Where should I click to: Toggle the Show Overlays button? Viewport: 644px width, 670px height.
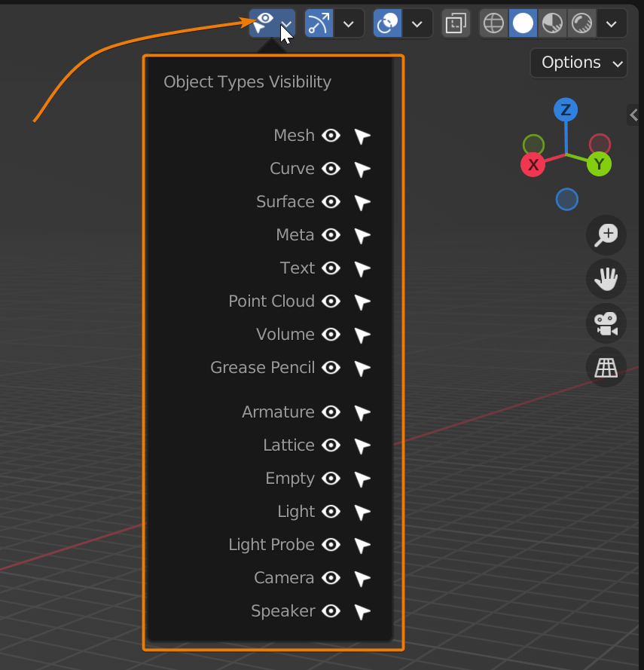pos(388,24)
